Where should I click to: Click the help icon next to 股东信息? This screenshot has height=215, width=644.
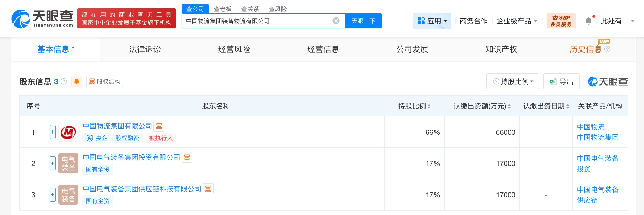64,81
